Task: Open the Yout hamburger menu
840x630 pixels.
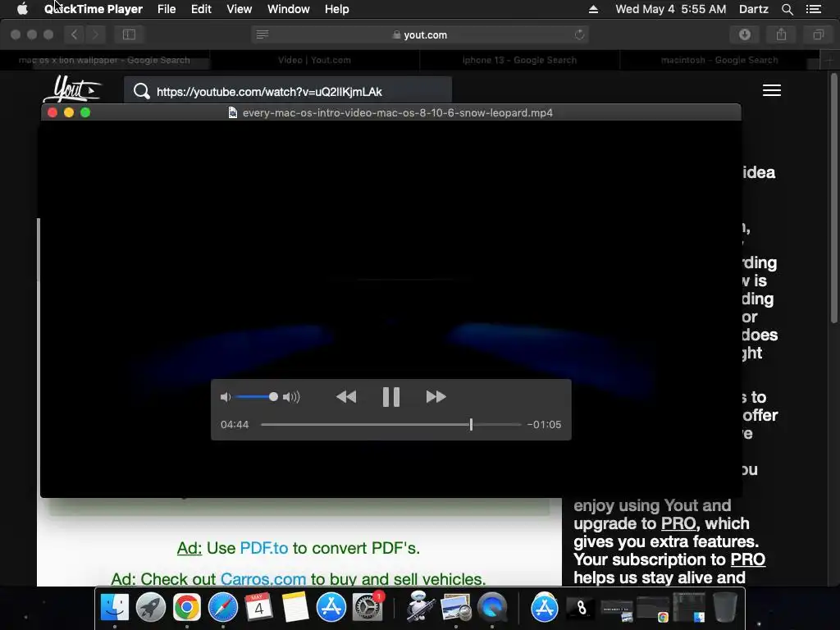Action: (772, 90)
